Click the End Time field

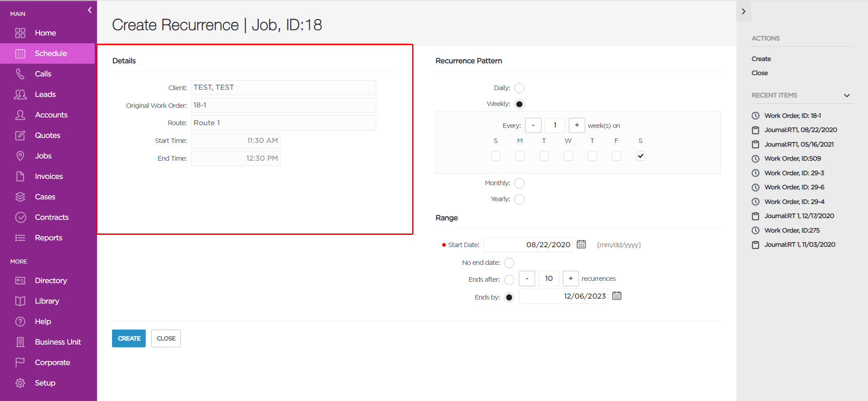point(236,158)
